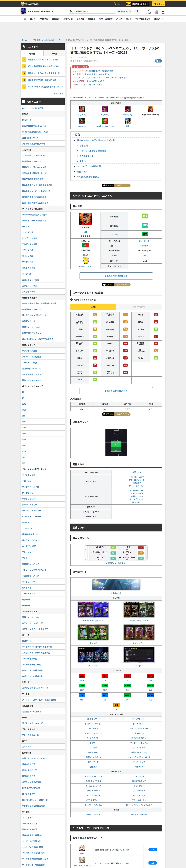Jump to 適性ポジション in the table of contents

86,156
